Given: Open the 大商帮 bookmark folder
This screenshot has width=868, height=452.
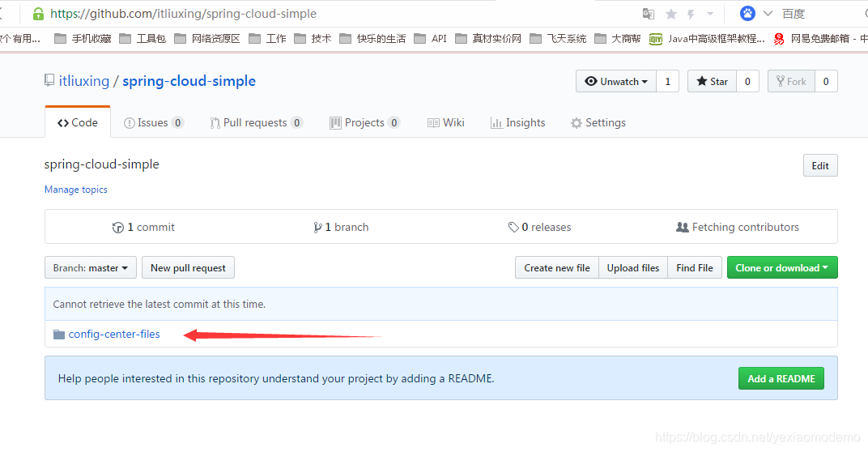Looking at the screenshot, I should click(618, 39).
